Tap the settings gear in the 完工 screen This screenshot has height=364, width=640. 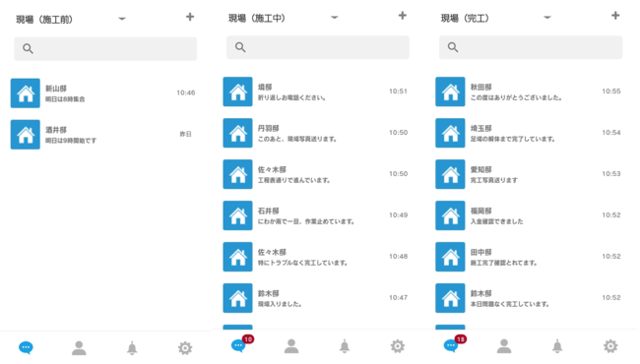(x=610, y=346)
